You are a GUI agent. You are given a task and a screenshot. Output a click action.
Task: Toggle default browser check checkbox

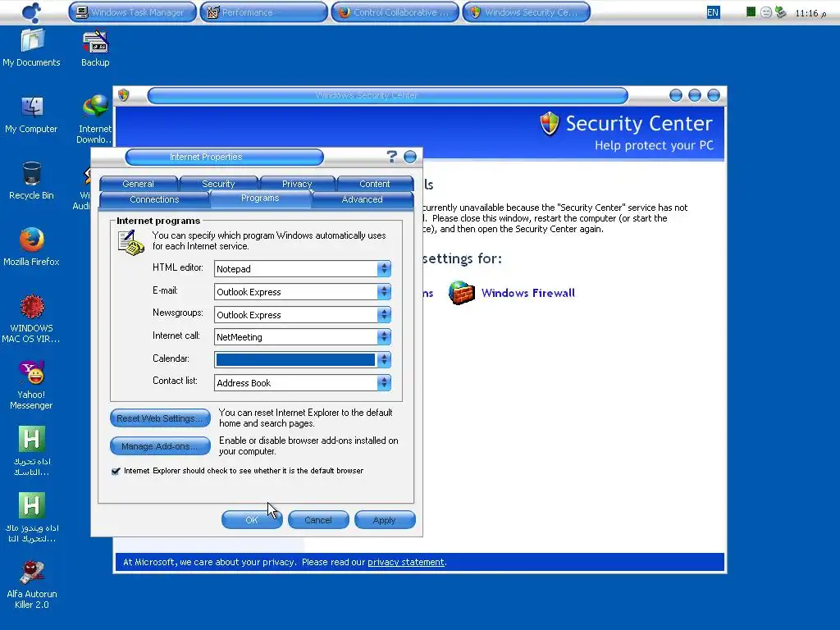[x=116, y=471]
